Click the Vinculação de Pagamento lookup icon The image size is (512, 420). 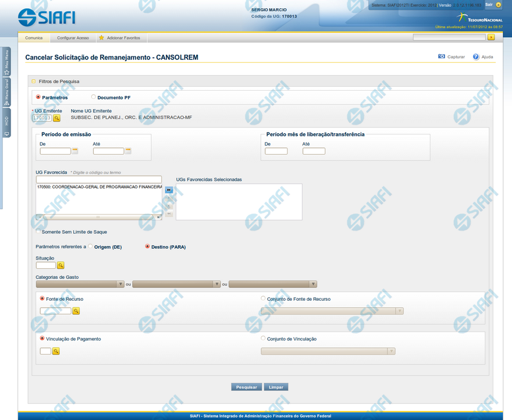(56, 351)
